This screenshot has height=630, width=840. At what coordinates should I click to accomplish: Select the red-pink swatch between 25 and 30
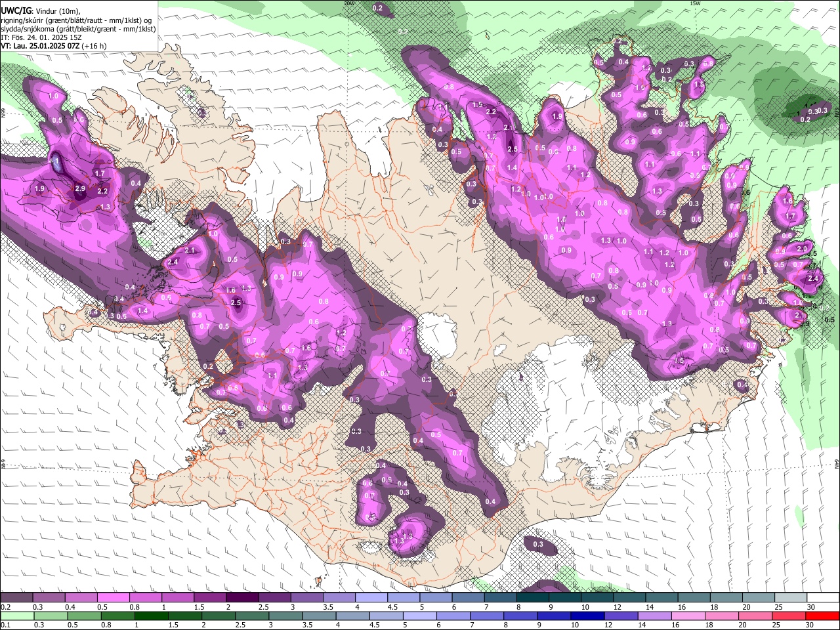pyautogui.click(x=788, y=616)
